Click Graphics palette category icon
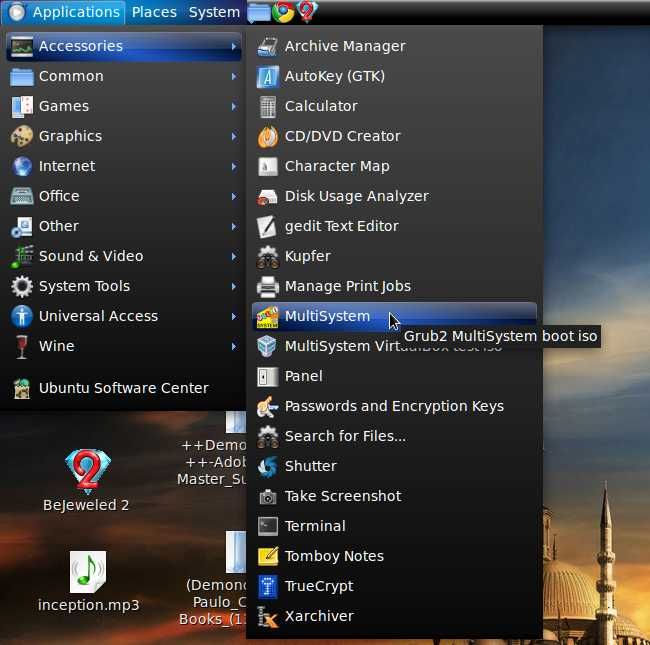The height and width of the screenshot is (645, 650). click(x=22, y=136)
